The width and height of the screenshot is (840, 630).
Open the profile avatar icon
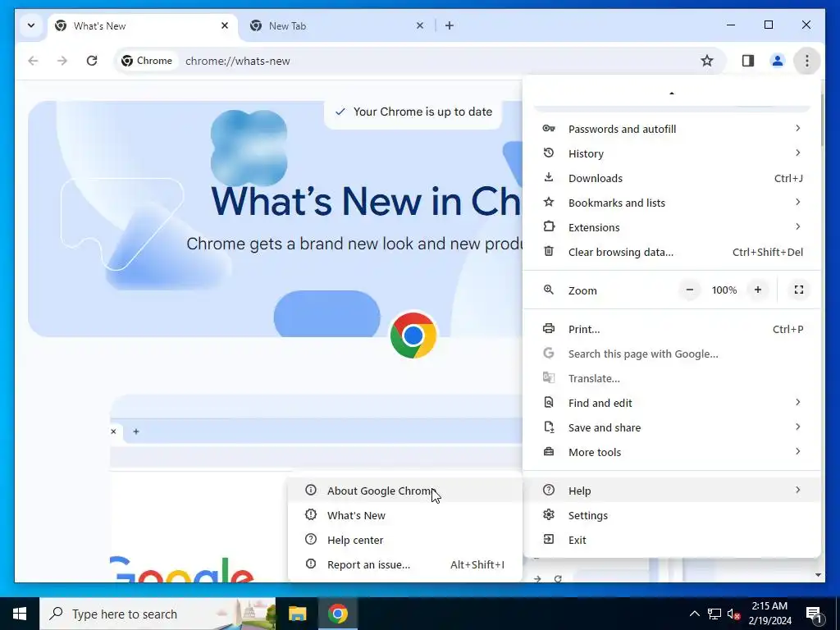(777, 61)
